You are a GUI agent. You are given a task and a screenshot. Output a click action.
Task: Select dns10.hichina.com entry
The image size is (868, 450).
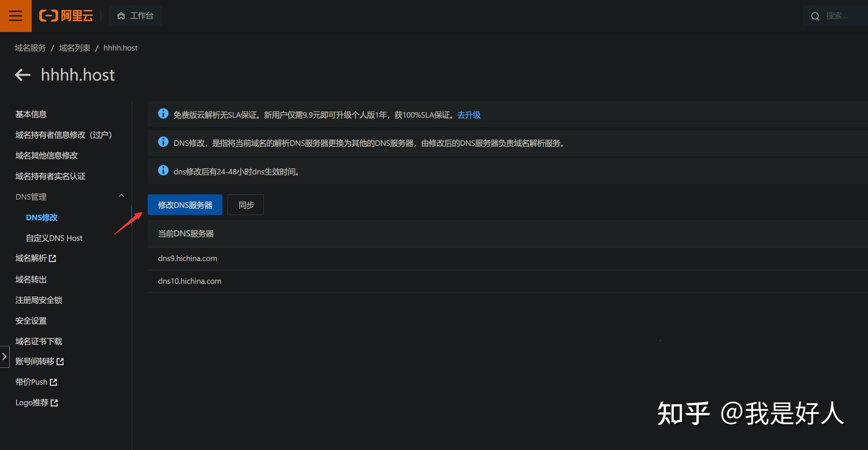pos(190,281)
